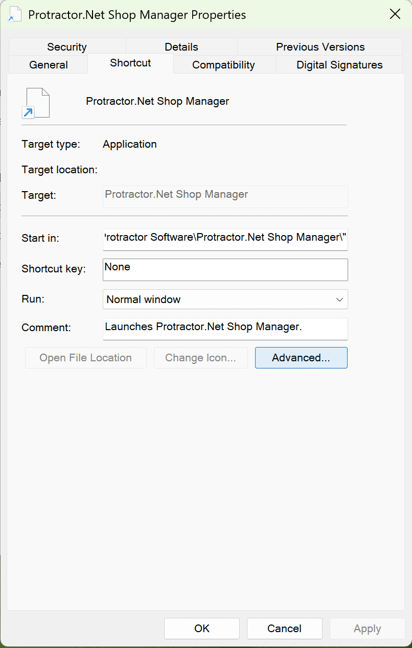Image resolution: width=412 pixels, height=648 pixels.
Task: Click the Open File Location button
Action: coord(86,358)
